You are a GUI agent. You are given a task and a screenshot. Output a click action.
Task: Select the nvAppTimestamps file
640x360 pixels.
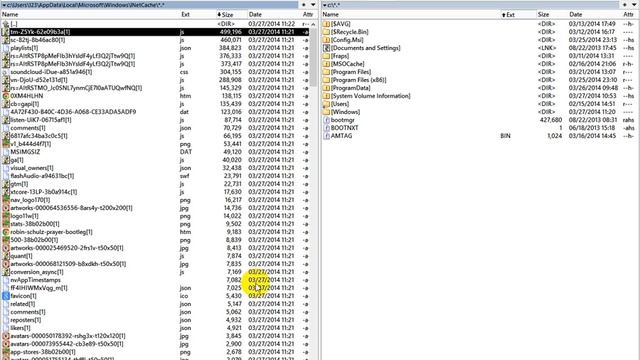(155, 280)
